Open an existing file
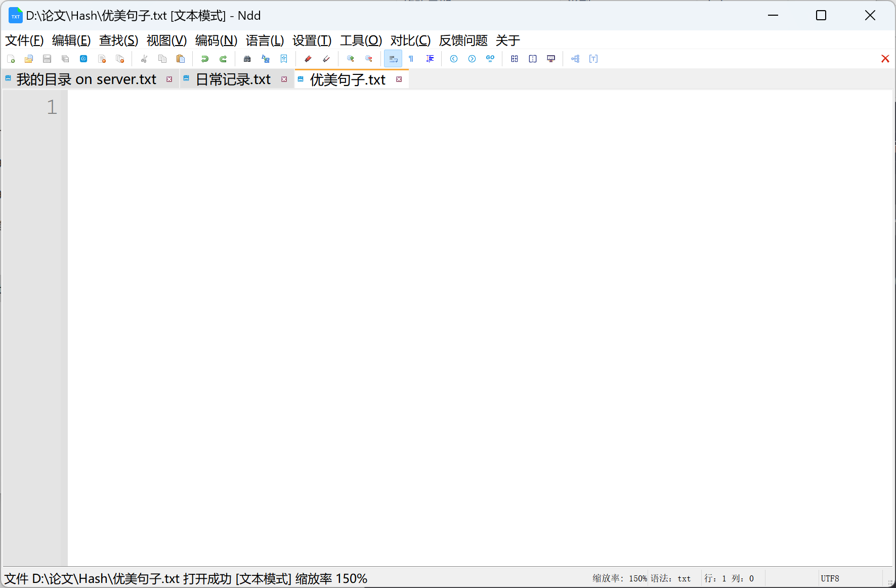The width and height of the screenshot is (896, 588). point(29,59)
